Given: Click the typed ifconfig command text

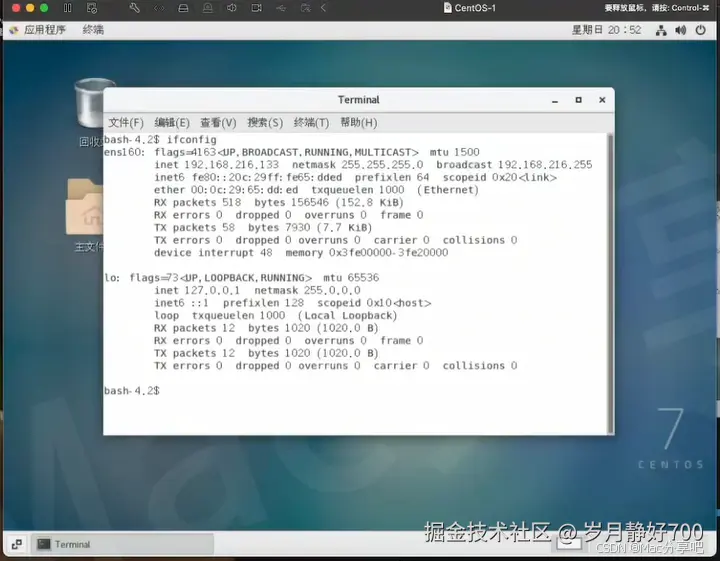Looking at the screenshot, I should click(x=191, y=140).
